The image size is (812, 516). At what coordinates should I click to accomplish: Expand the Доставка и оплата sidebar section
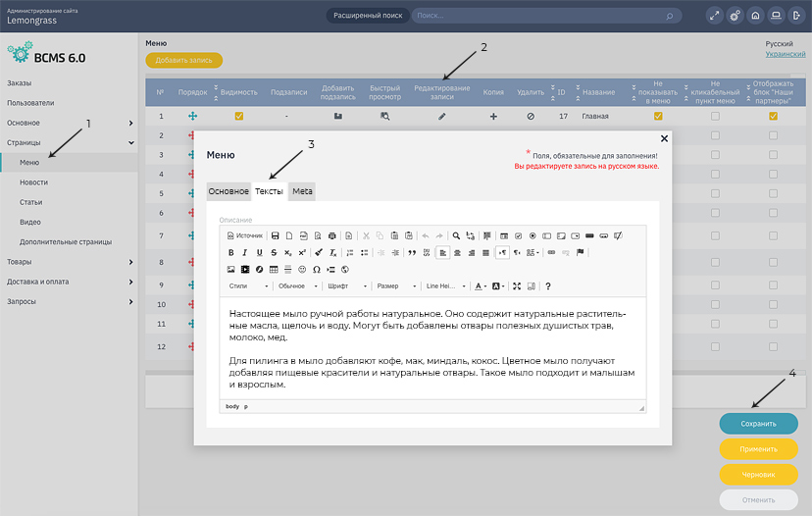point(130,282)
